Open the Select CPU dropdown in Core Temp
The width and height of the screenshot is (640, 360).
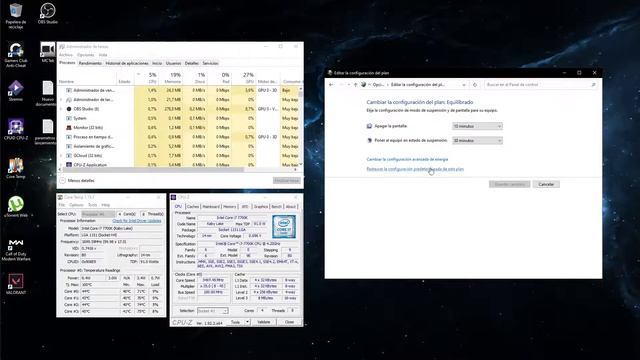tap(98, 214)
